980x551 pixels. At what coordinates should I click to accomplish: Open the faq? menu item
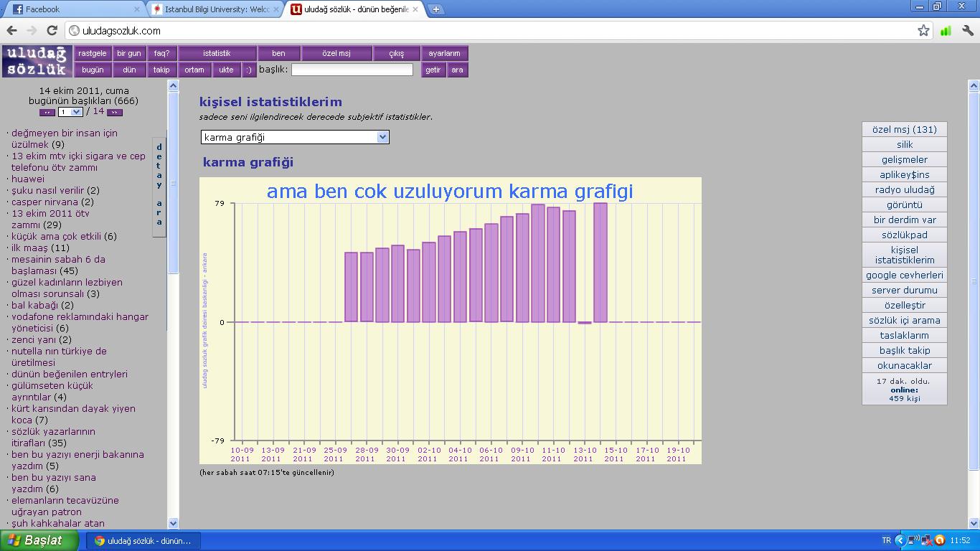click(162, 53)
